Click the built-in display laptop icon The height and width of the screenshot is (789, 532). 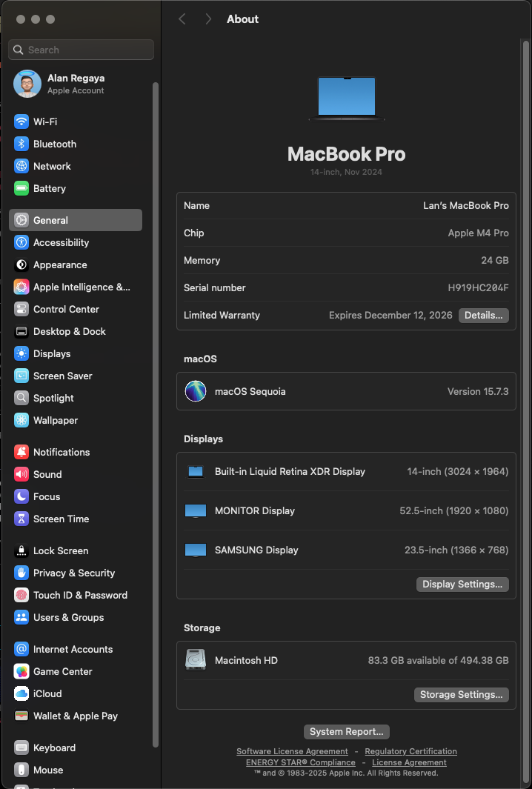(x=196, y=471)
